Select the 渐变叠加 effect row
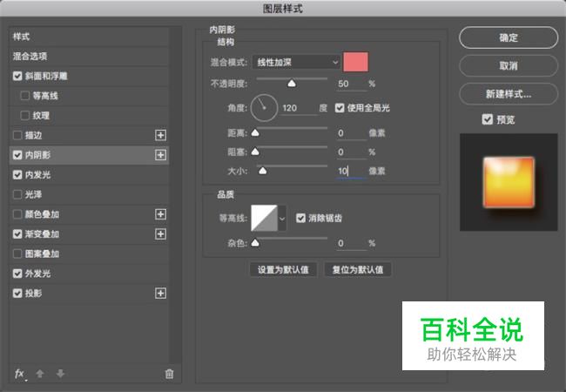The width and height of the screenshot is (566, 392). coord(89,234)
